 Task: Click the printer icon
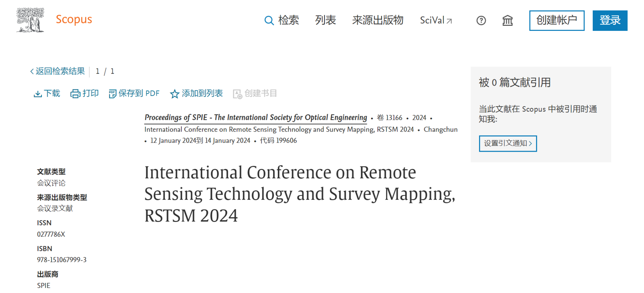(x=75, y=94)
